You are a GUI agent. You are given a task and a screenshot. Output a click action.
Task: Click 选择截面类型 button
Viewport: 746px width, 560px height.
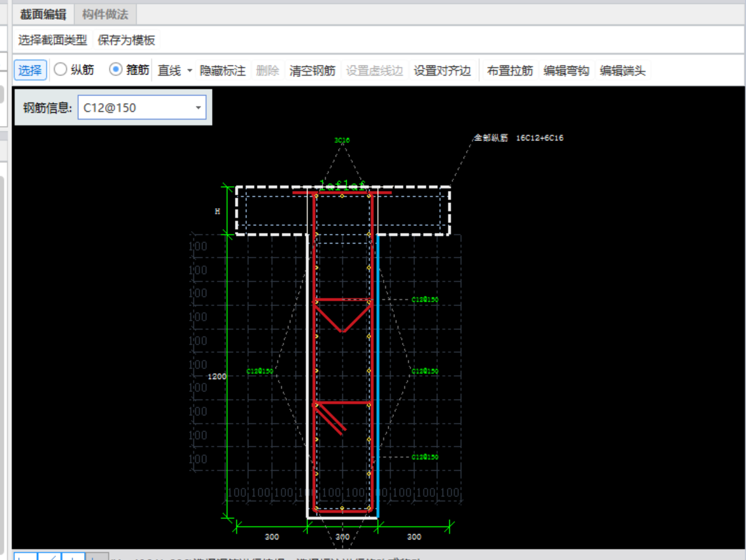click(52, 40)
